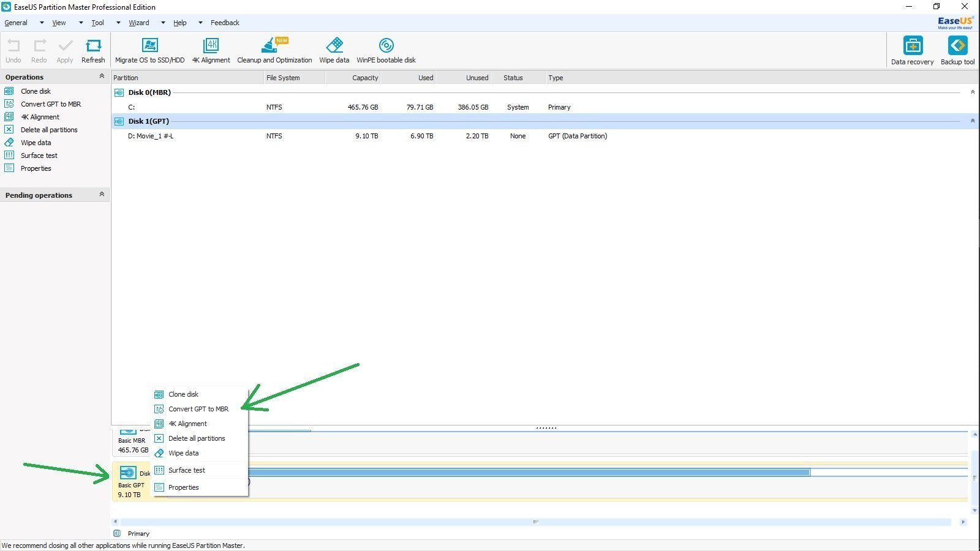
Task: Click the Feedback menu item
Action: (225, 23)
